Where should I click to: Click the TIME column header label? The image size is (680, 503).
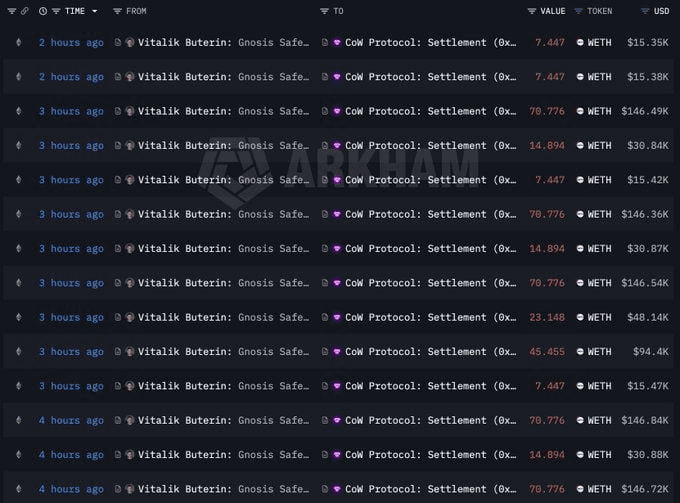point(74,11)
